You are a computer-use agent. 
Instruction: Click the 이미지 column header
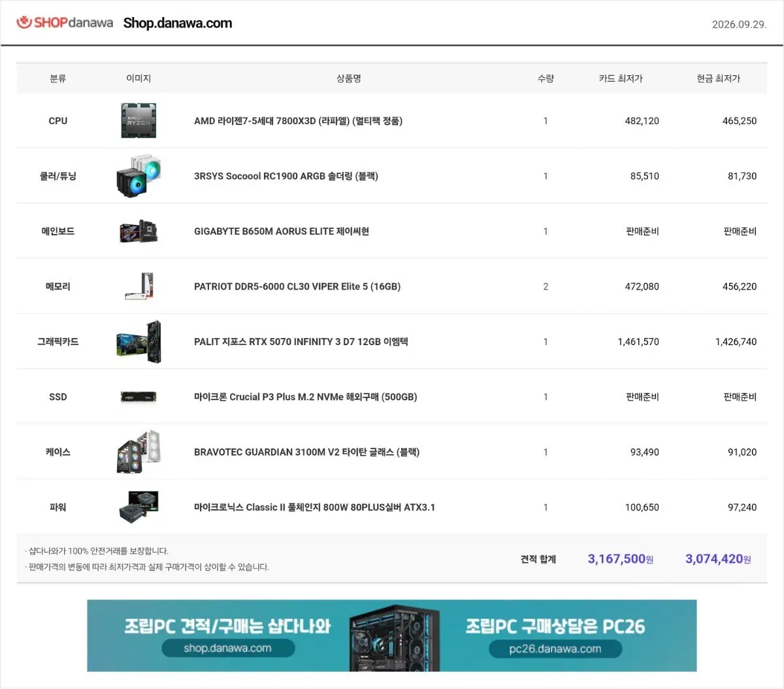coord(139,78)
